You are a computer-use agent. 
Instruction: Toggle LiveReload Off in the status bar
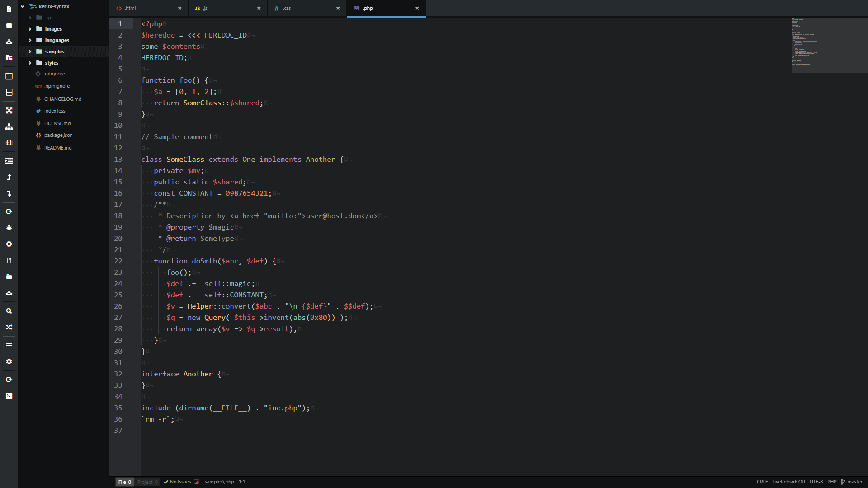(788, 482)
